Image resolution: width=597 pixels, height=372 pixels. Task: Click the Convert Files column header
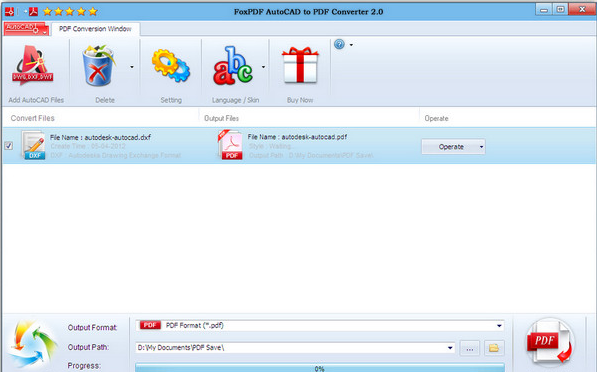(x=33, y=118)
